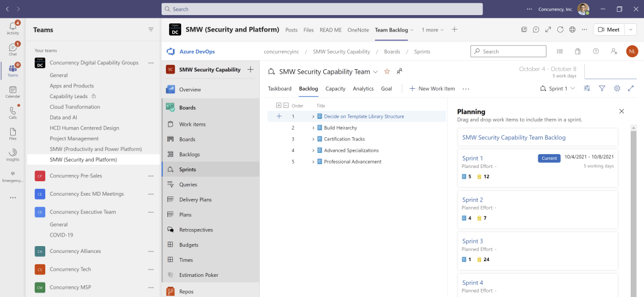This screenshot has width=644, height=297.
Task: Expand all backlog items with plus box
Action: tap(279, 106)
